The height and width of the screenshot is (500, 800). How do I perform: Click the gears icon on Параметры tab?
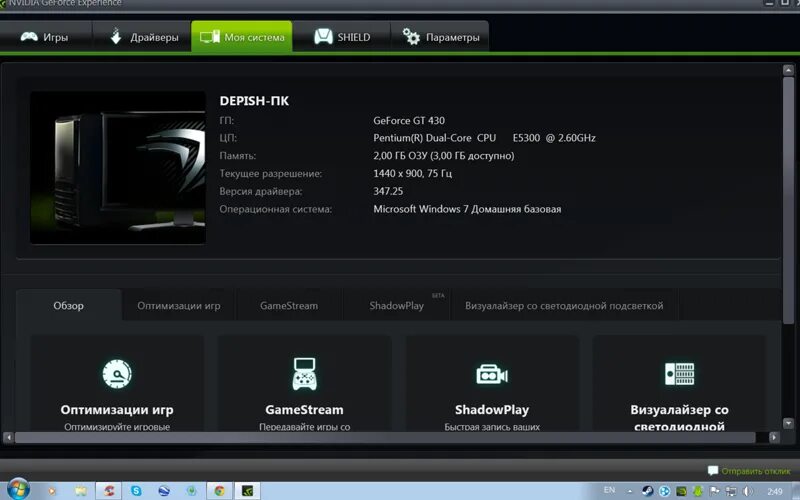[x=411, y=36]
